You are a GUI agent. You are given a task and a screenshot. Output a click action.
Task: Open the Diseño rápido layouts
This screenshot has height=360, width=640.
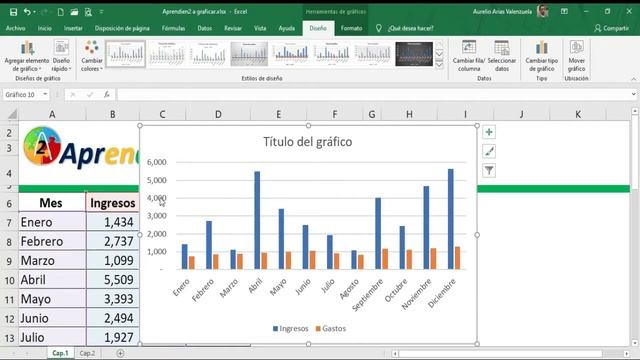(x=61, y=56)
